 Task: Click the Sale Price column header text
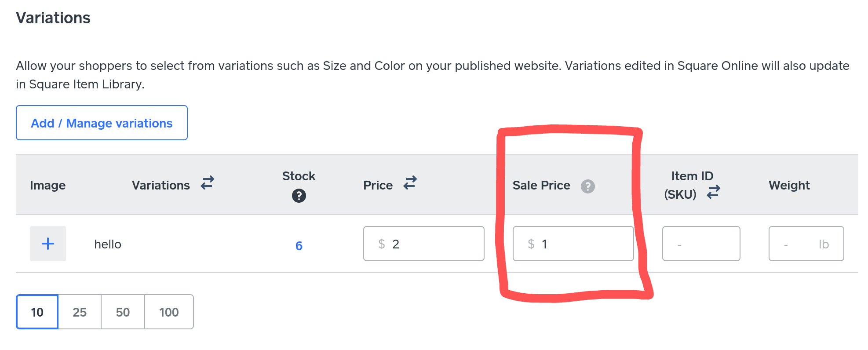click(x=541, y=186)
